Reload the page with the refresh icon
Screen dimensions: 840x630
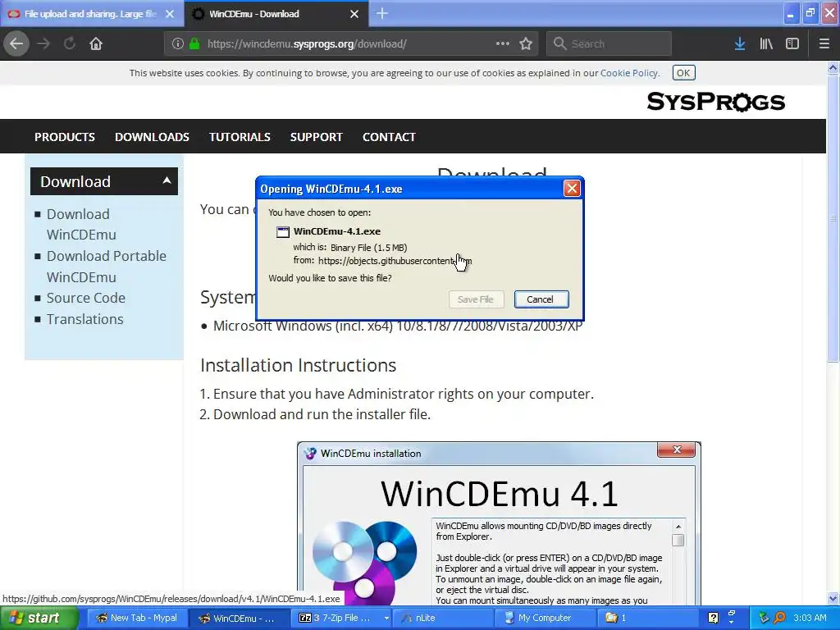pyautogui.click(x=70, y=43)
